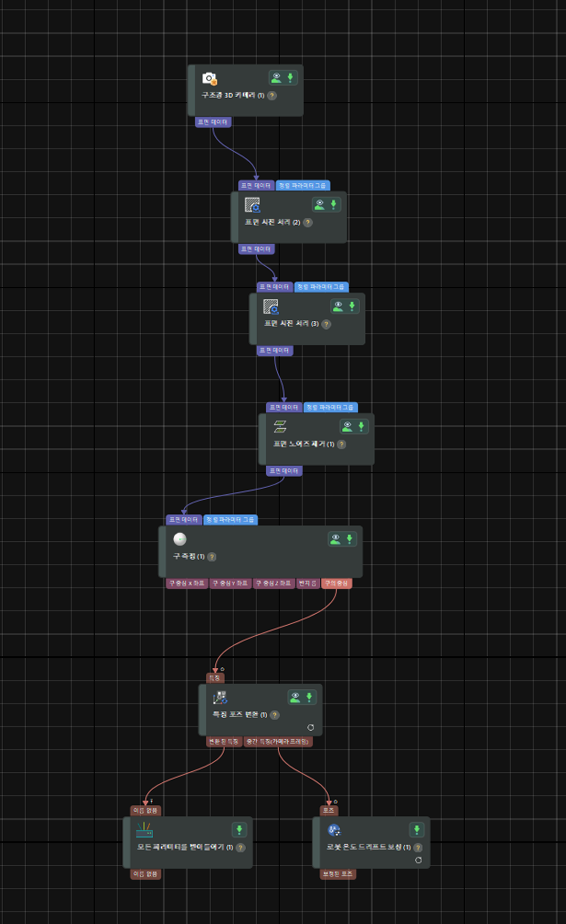Viewport: 566px width, 924px height.
Task: Run the robot temperature drift step with green arrow
Action: click(x=417, y=829)
